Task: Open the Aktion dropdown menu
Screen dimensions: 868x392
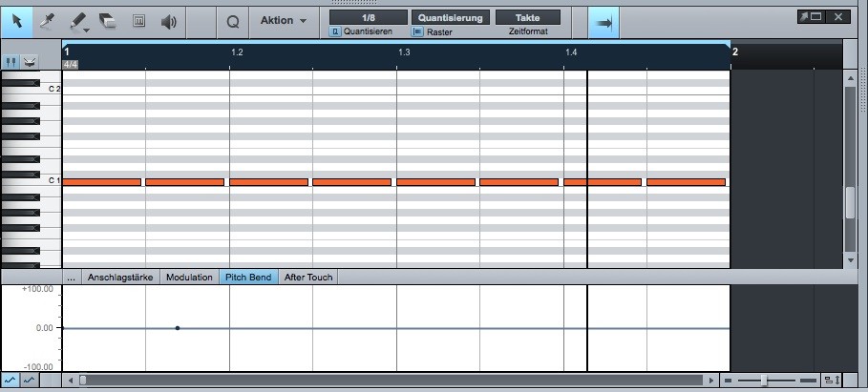Action: point(284,20)
